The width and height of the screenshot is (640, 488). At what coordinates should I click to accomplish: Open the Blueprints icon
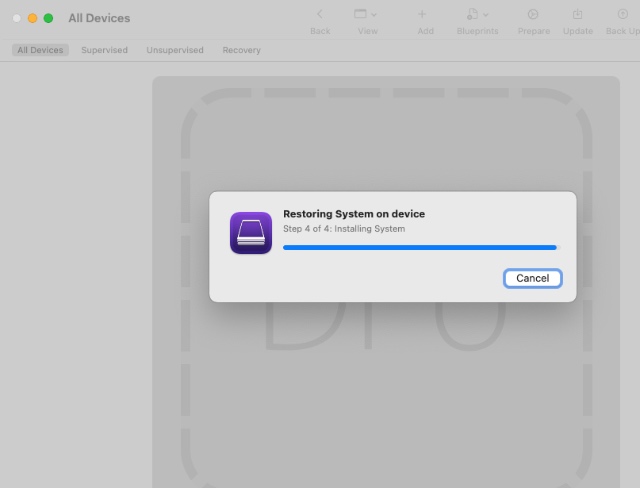[x=472, y=14]
